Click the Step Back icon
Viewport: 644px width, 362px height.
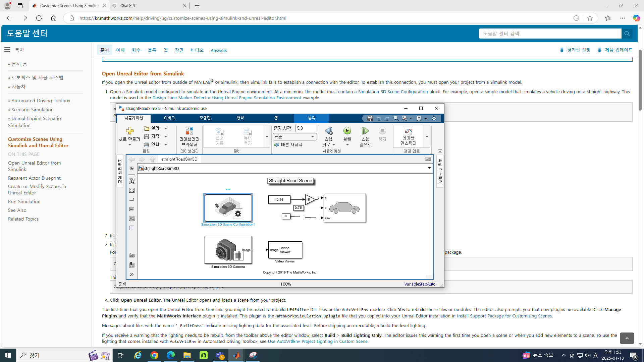(x=328, y=131)
